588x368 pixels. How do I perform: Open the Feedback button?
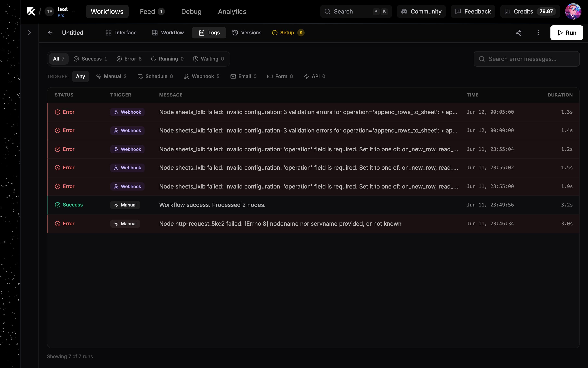point(473,11)
